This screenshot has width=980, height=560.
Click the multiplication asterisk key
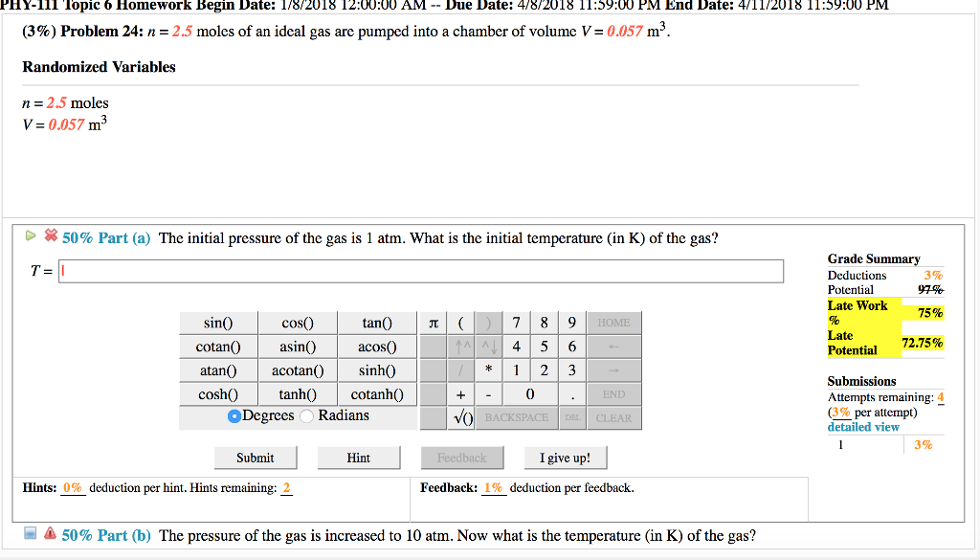pos(489,370)
